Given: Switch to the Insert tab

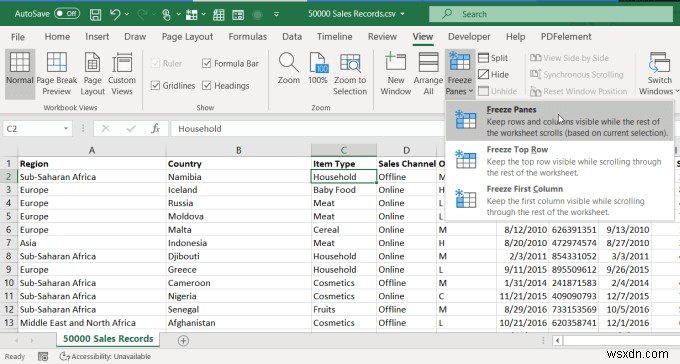Looking at the screenshot, I should pos(97,37).
